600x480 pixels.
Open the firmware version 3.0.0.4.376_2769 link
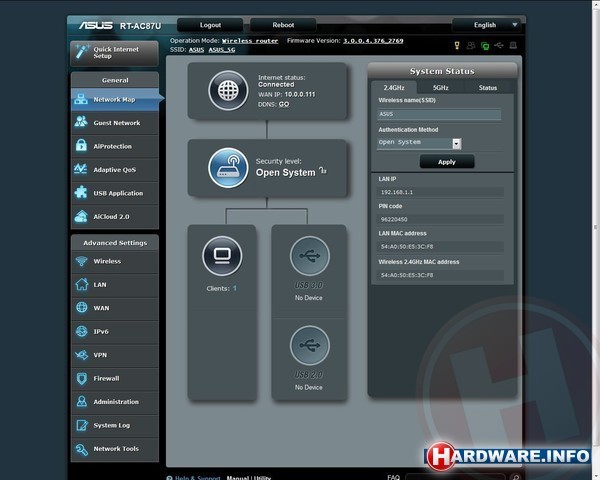(x=373, y=41)
